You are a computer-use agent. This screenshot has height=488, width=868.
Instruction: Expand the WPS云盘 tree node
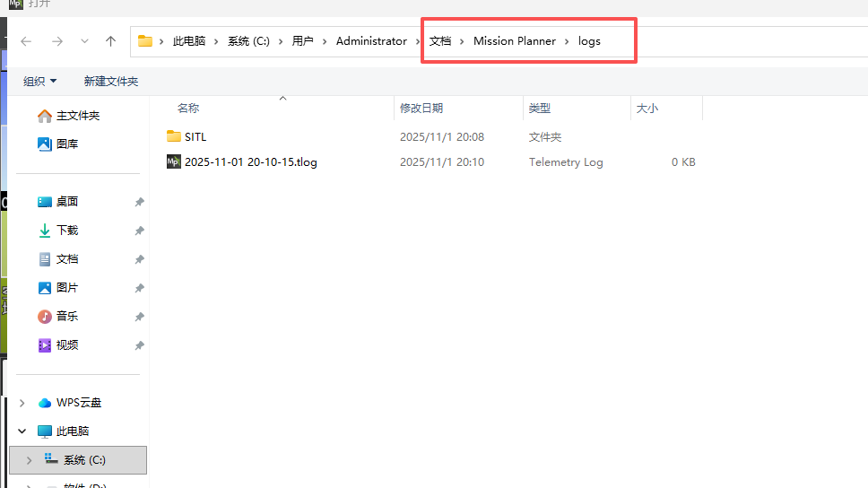pyautogui.click(x=22, y=403)
